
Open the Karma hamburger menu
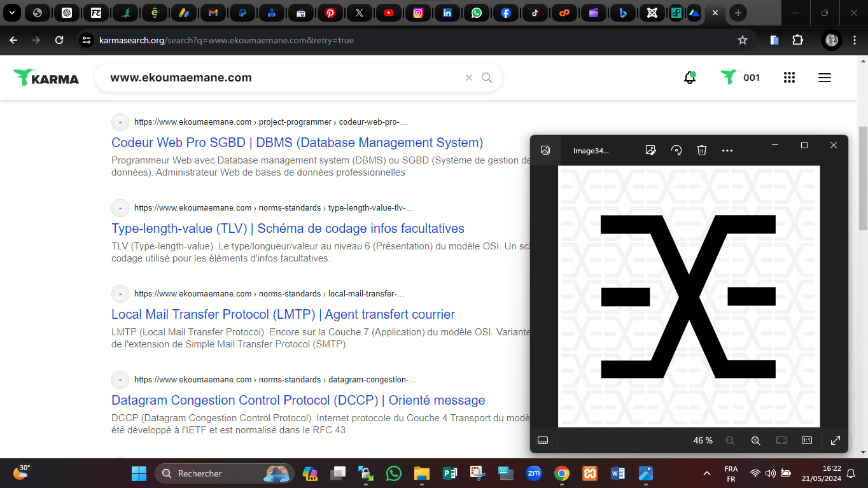(825, 78)
